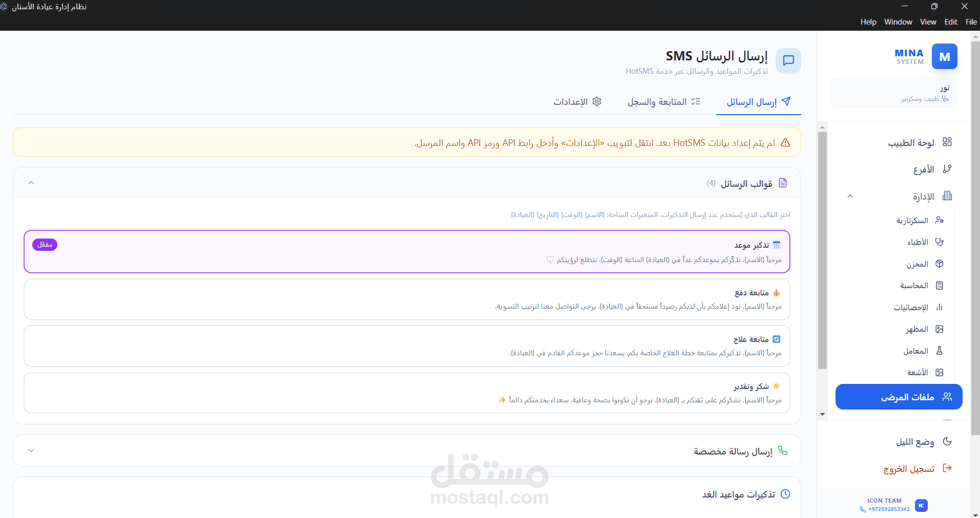Open the View menu
Image resolution: width=980 pixels, height=518 pixels.
pos(928,22)
